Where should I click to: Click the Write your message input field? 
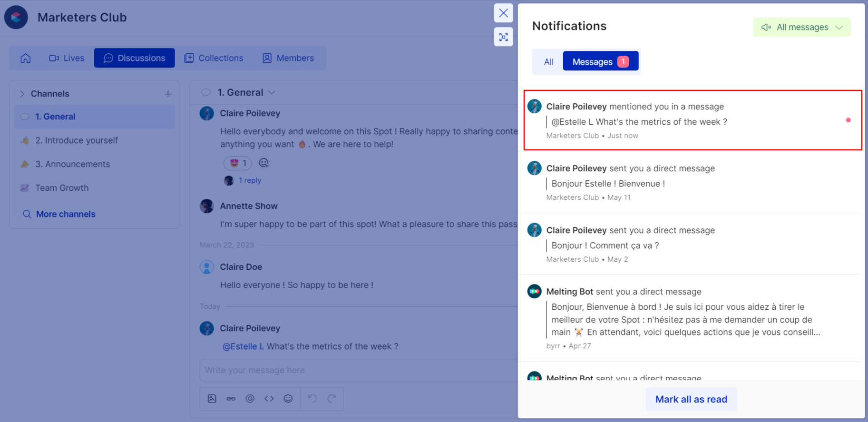click(x=357, y=370)
